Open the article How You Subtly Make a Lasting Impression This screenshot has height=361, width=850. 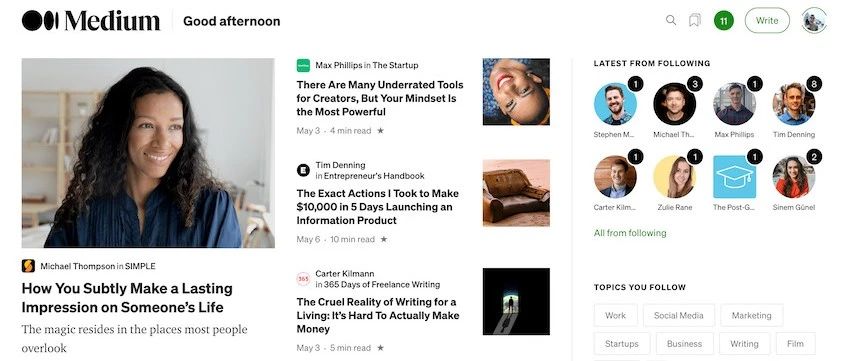[x=127, y=298]
